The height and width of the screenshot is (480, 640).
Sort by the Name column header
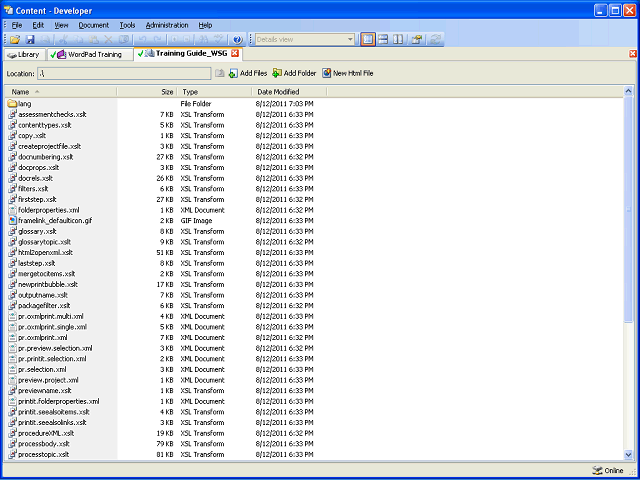(61, 92)
